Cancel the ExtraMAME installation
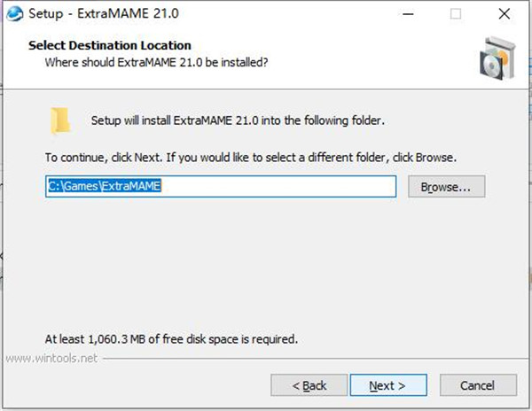Screen dimensions: 532x411 click(478, 385)
